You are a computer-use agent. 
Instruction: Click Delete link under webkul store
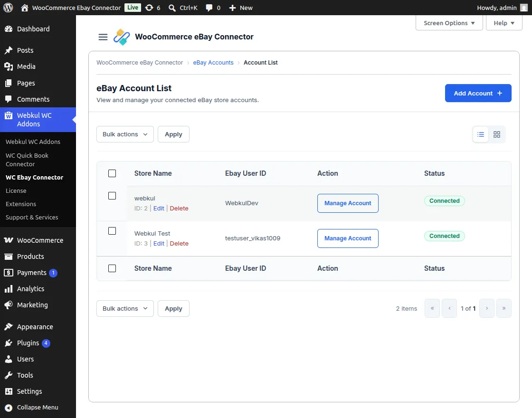[179, 209]
